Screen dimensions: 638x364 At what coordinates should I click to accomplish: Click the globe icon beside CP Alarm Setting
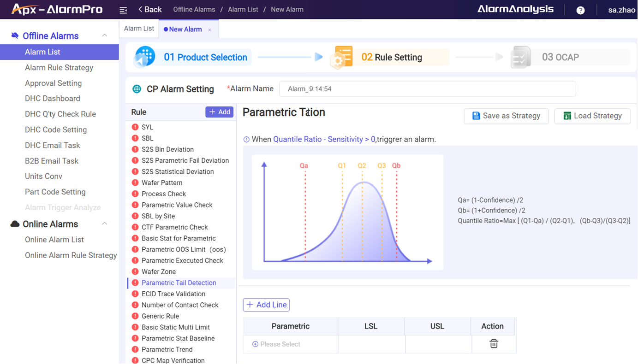coord(136,89)
